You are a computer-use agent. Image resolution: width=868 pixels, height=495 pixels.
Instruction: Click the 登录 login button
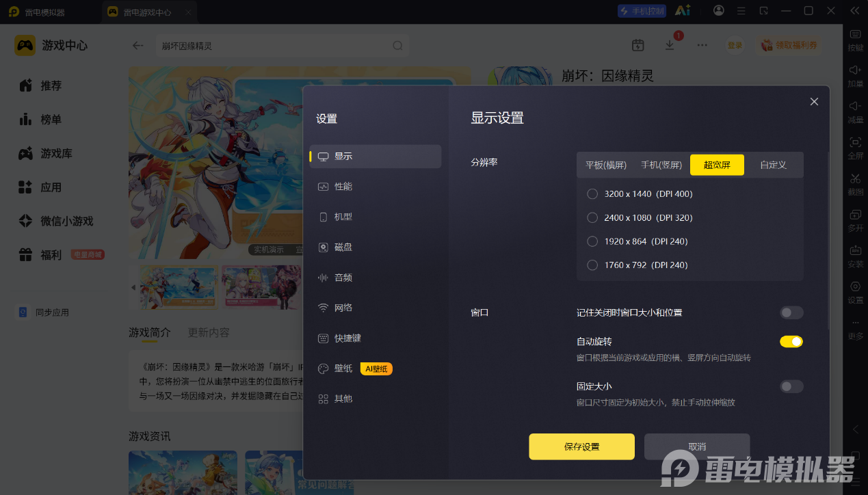[x=735, y=45]
